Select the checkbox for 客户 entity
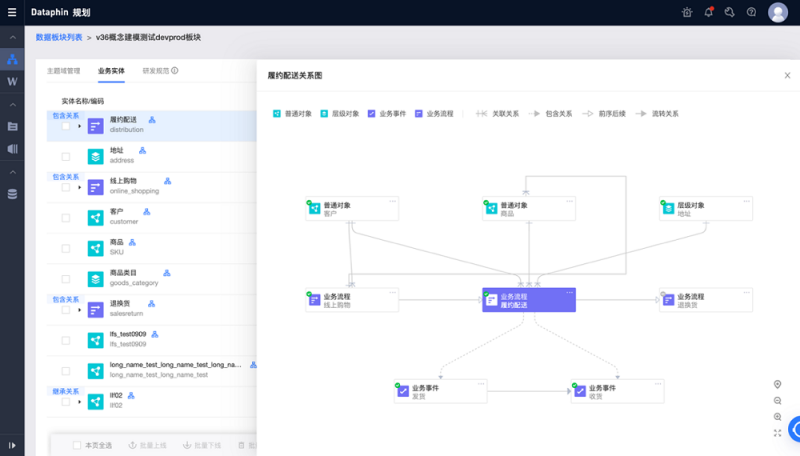 pyautogui.click(x=66, y=217)
